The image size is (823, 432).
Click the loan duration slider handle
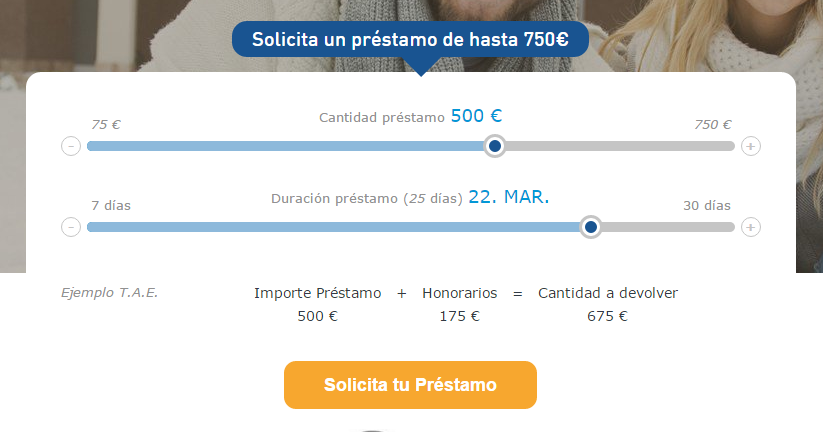click(591, 227)
